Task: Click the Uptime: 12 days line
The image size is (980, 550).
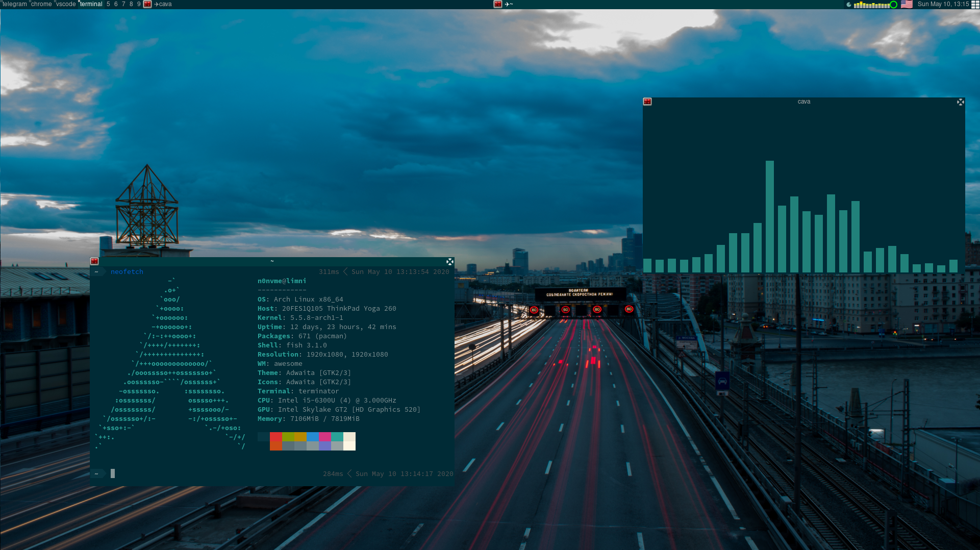Action: (326, 327)
